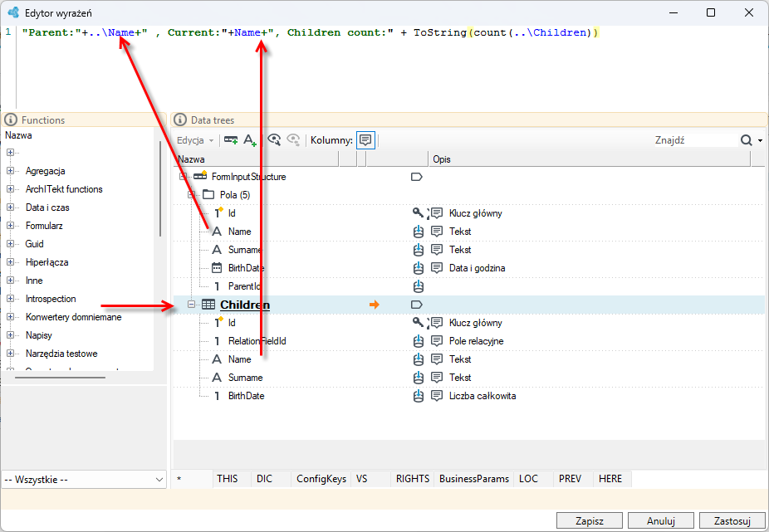Expand the Data i czas group

pos(10,207)
